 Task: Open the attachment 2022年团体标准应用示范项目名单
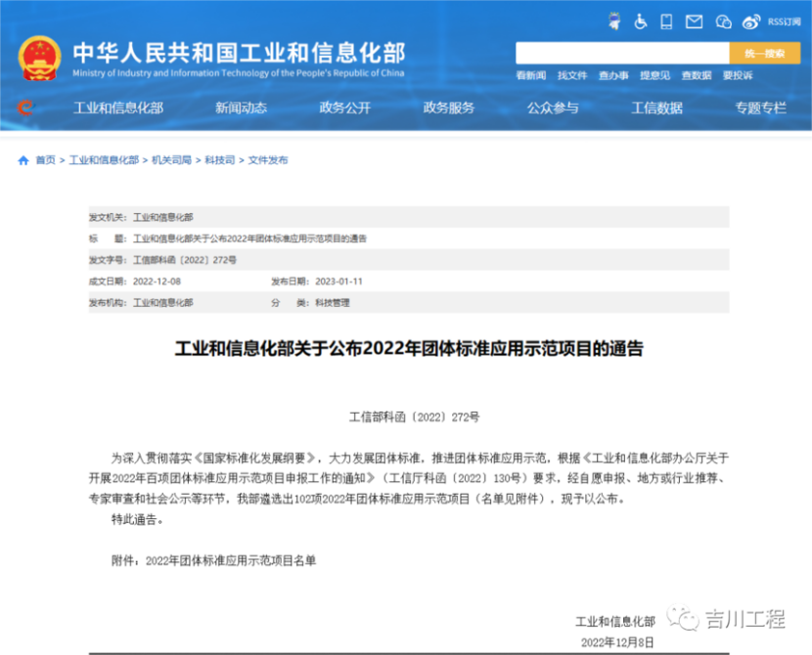(x=231, y=561)
